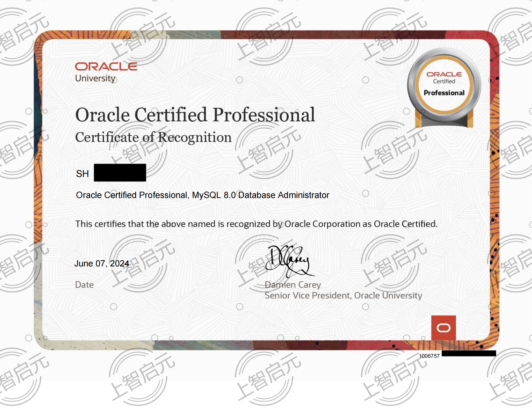
Task: Click the blacked-out recipient name box
Action: [x=120, y=173]
